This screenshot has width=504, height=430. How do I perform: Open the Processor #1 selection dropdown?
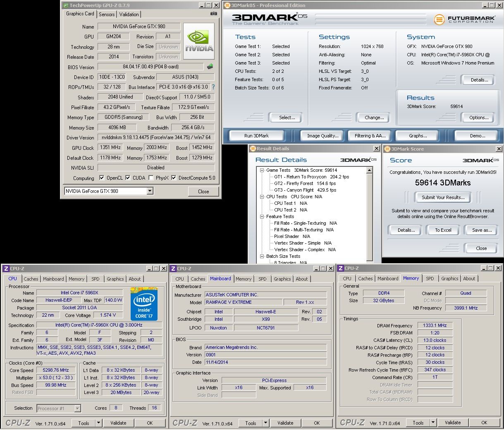[77, 408]
